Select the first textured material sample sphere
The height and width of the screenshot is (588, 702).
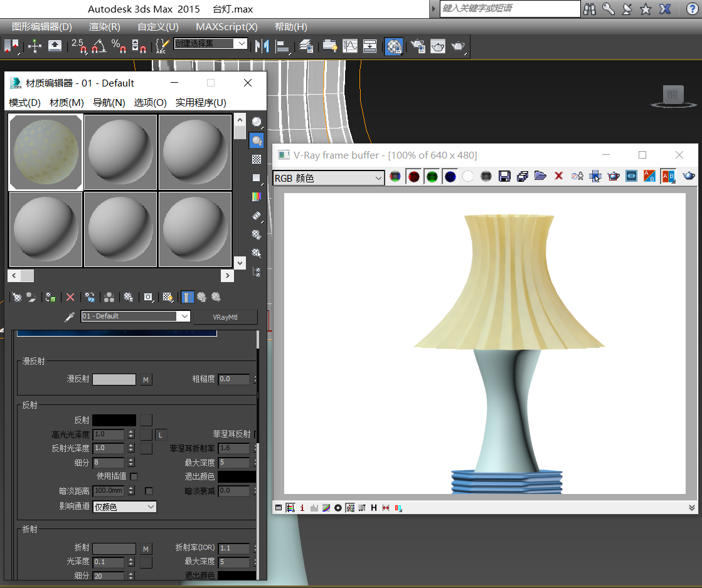tap(45, 152)
